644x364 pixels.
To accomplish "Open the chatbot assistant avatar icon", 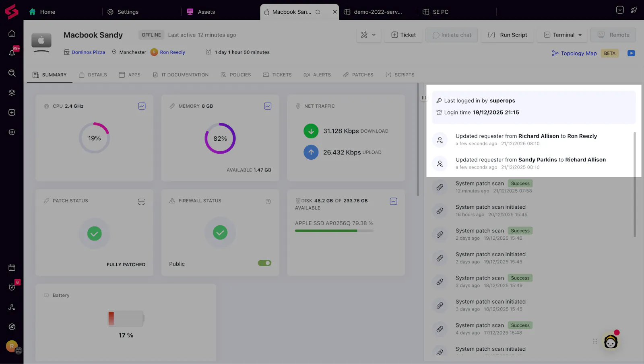I will point(611,341).
